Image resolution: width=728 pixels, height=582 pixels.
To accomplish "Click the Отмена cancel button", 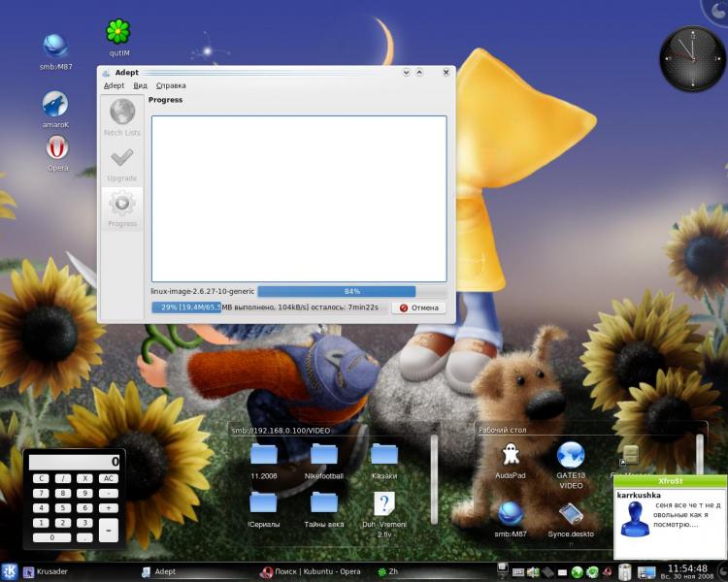I will pyautogui.click(x=418, y=307).
